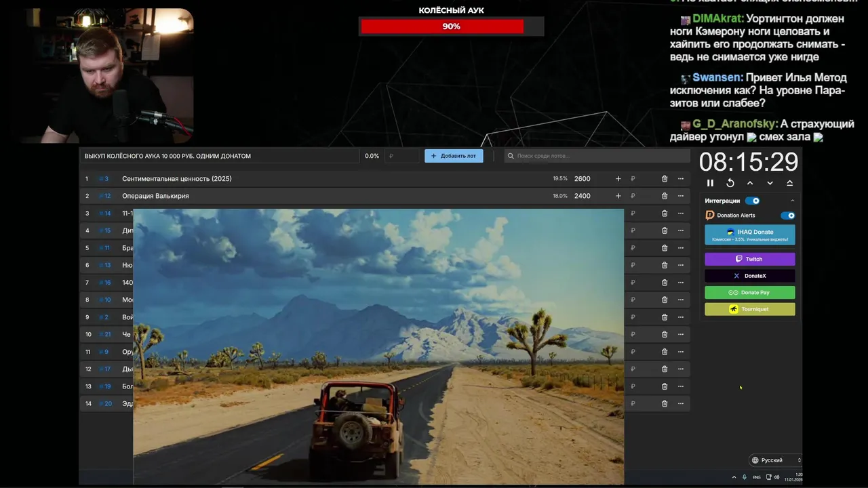Image resolution: width=868 pixels, height=488 pixels.
Task: Click the lot tag #3 on row 1
Action: (104, 179)
